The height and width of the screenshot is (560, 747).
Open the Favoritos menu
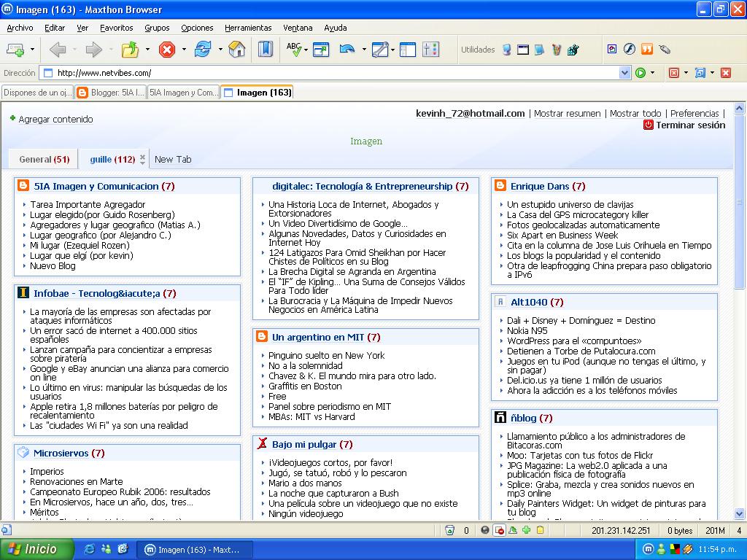(x=116, y=28)
